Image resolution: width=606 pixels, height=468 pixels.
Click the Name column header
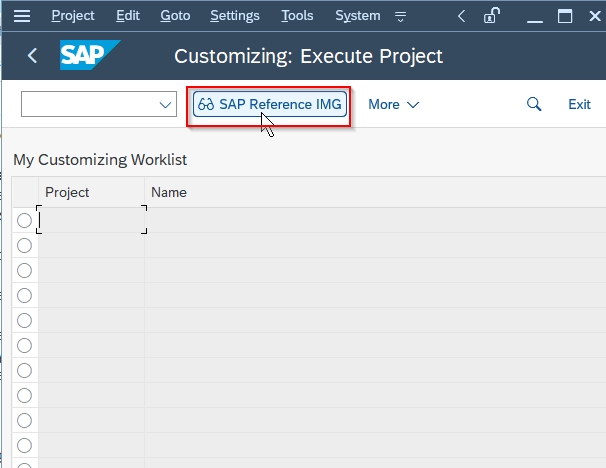[169, 192]
